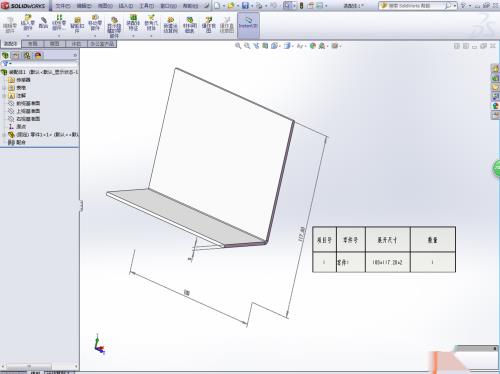This screenshot has height=374, width=500.
Task: Click the Mate tool icon
Action: (x=43, y=22)
